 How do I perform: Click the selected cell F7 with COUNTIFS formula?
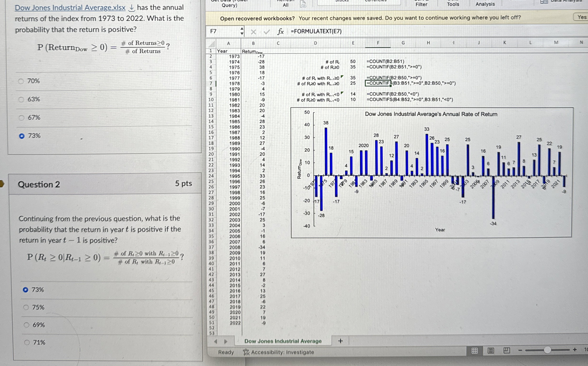tap(378, 83)
